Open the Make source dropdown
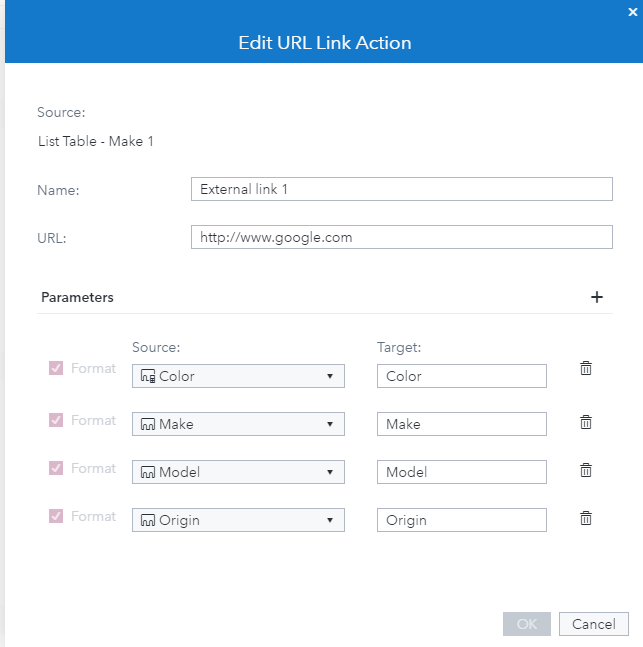Viewport: 643px width, 647px height. [x=238, y=424]
